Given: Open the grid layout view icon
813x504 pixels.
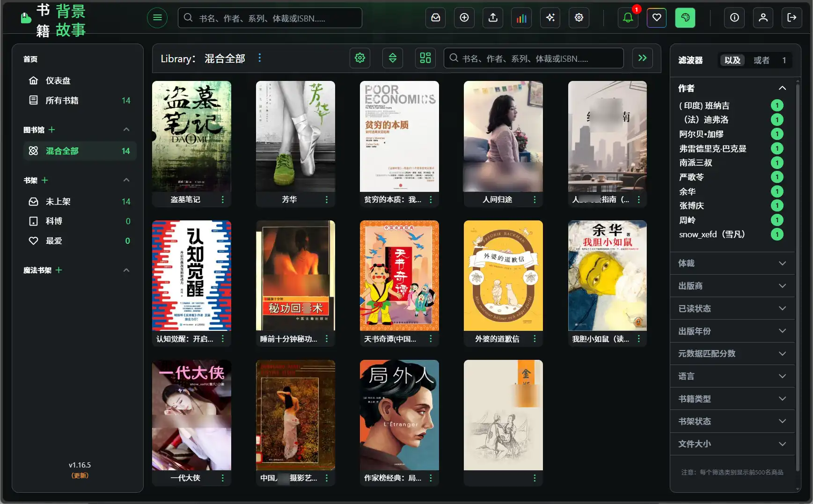Looking at the screenshot, I should [425, 58].
